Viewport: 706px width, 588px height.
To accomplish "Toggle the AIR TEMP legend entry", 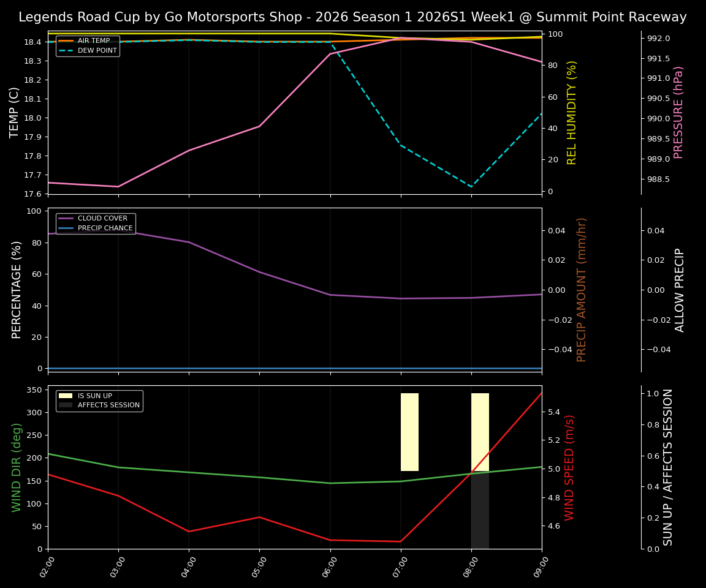I will click(93, 40).
